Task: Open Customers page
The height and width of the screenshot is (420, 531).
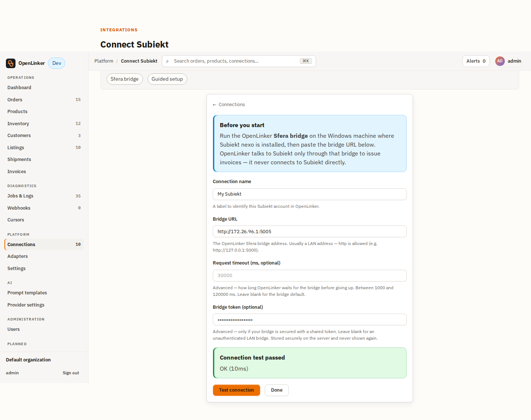Action: pyautogui.click(x=44, y=136)
